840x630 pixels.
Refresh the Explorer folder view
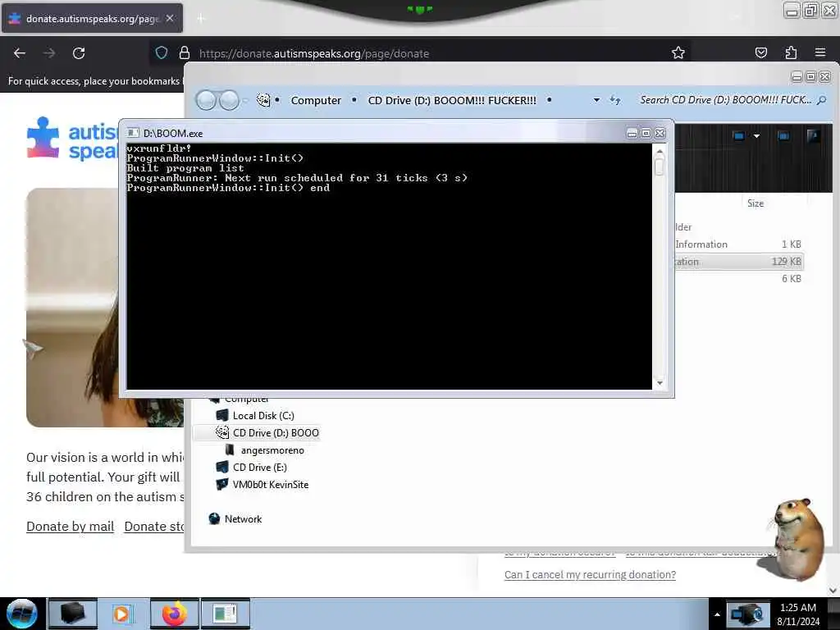[x=615, y=100]
